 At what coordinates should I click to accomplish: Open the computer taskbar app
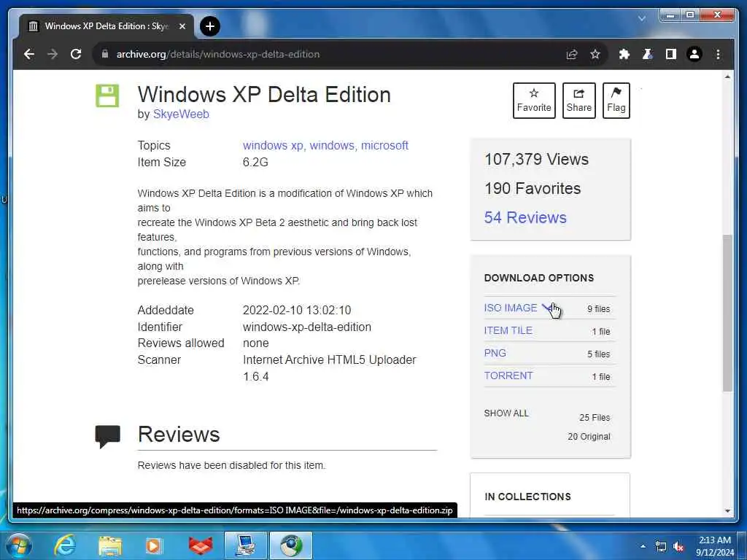click(x=246, y=545)
